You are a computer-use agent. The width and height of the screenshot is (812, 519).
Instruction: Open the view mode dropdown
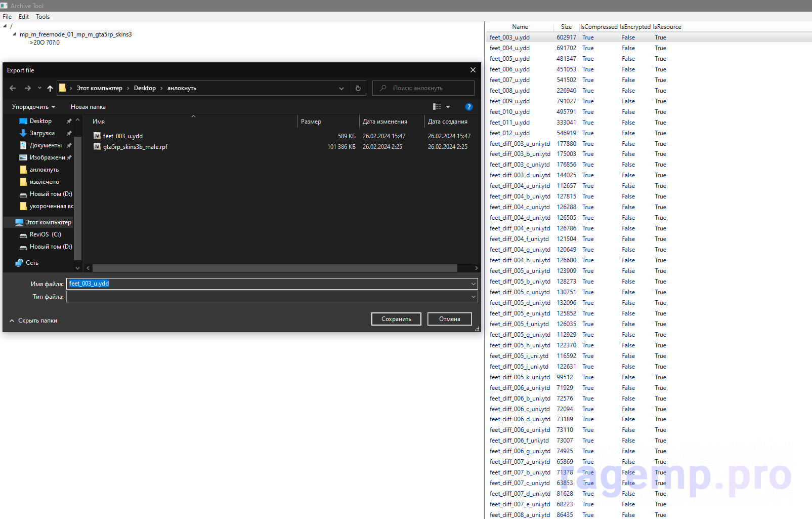[448, 107]
